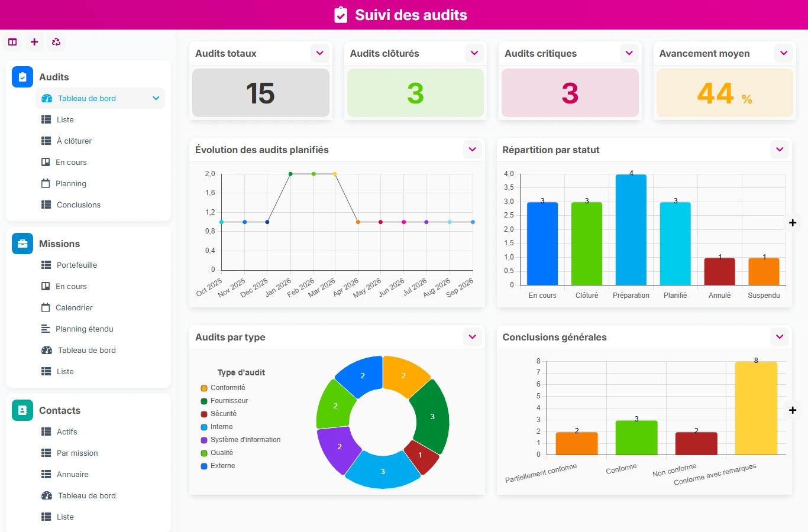The height and width of the screenshot is (532, 808).
Task: Toggle Système d'information legend entry
Action: point(241,440)
